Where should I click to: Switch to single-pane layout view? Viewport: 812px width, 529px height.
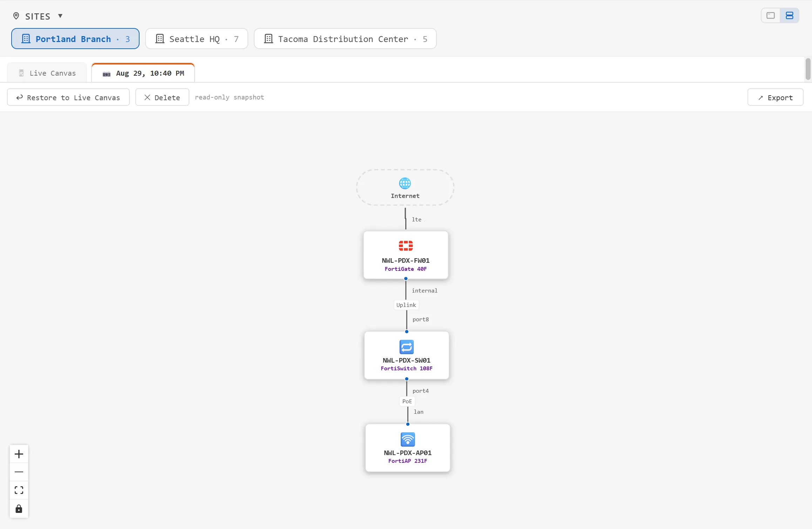(771, 15)
